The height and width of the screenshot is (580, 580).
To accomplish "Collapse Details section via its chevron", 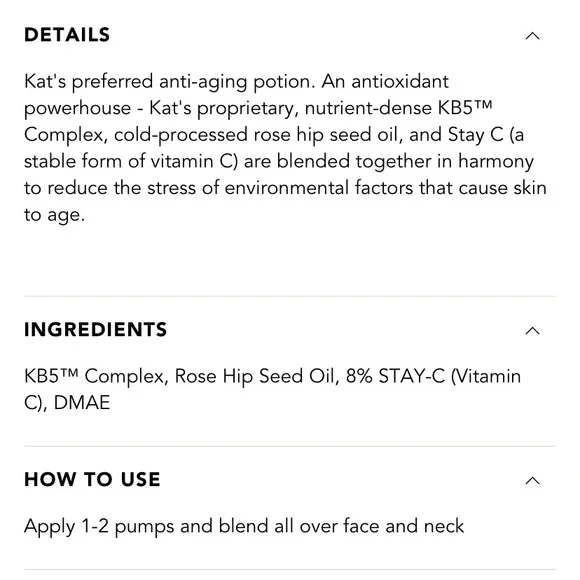I will (532, 36).
